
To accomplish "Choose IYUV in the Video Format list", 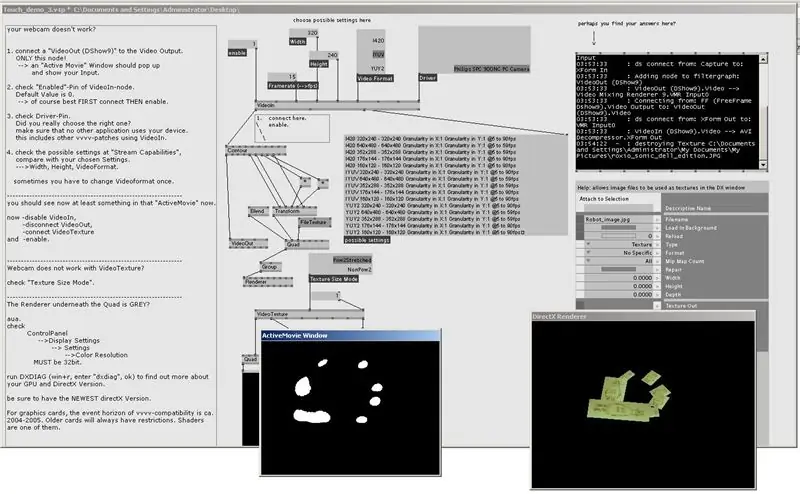I will [378, 54].
